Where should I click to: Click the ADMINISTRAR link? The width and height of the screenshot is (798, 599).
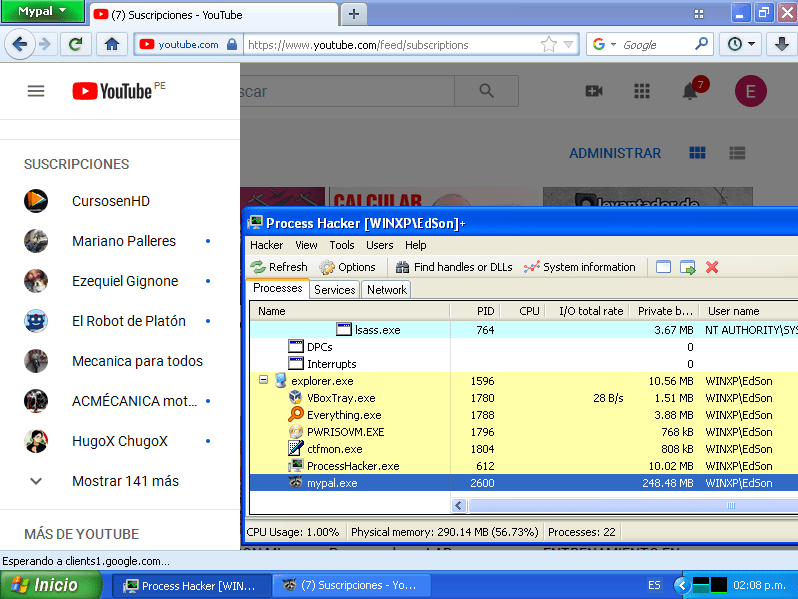pyautogui.click(x=615, y=153)
